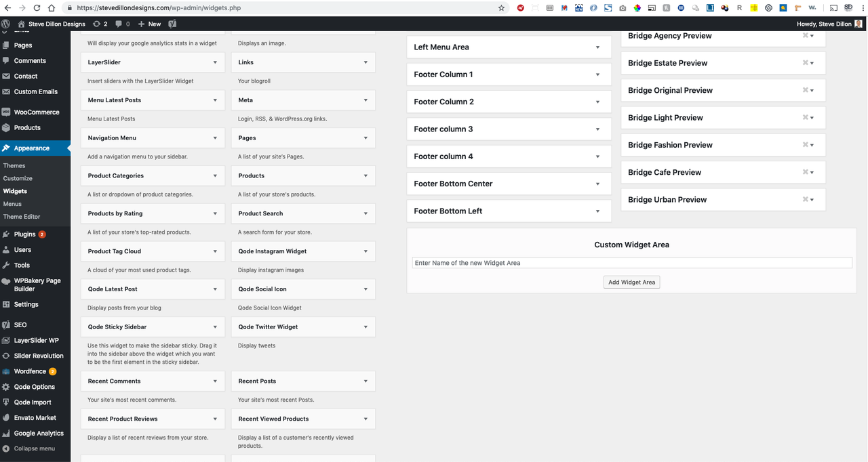View site security info via lock icon
868x462 pixels.
[70, 8]
